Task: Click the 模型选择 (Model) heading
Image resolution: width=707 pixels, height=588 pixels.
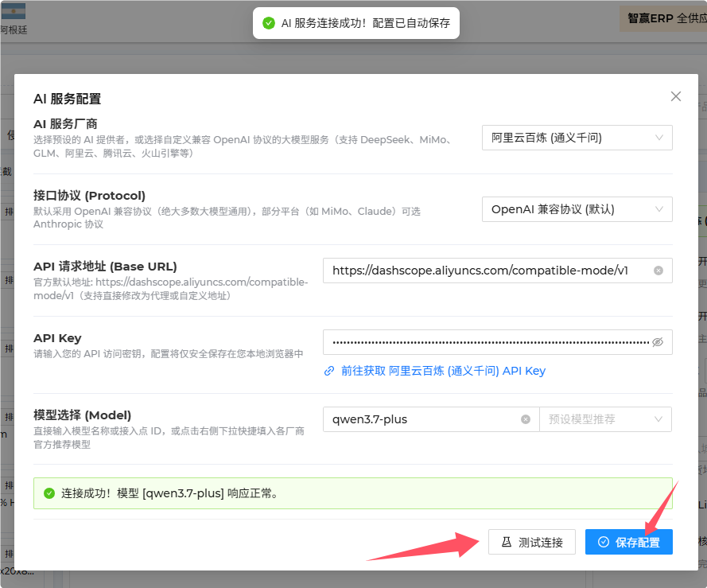Action: (x=82, y=415)
